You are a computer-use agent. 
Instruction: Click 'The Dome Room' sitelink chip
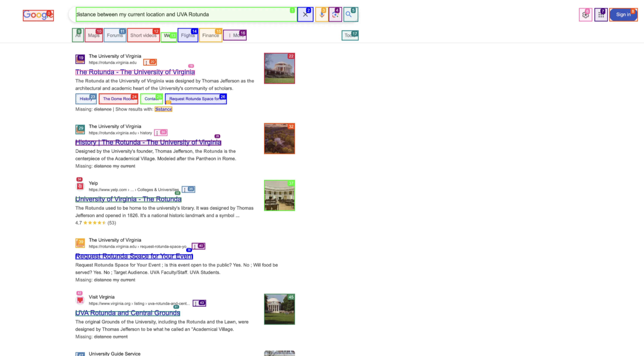118,99
